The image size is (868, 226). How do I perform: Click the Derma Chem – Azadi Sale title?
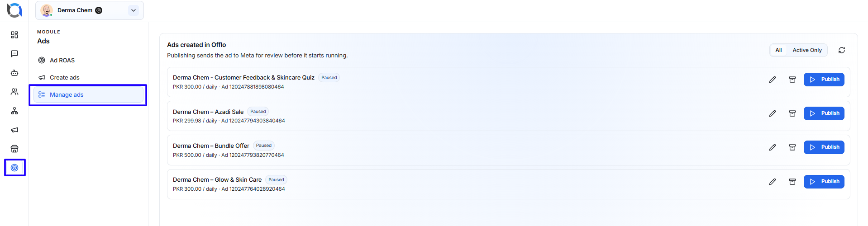coord(208,112)
